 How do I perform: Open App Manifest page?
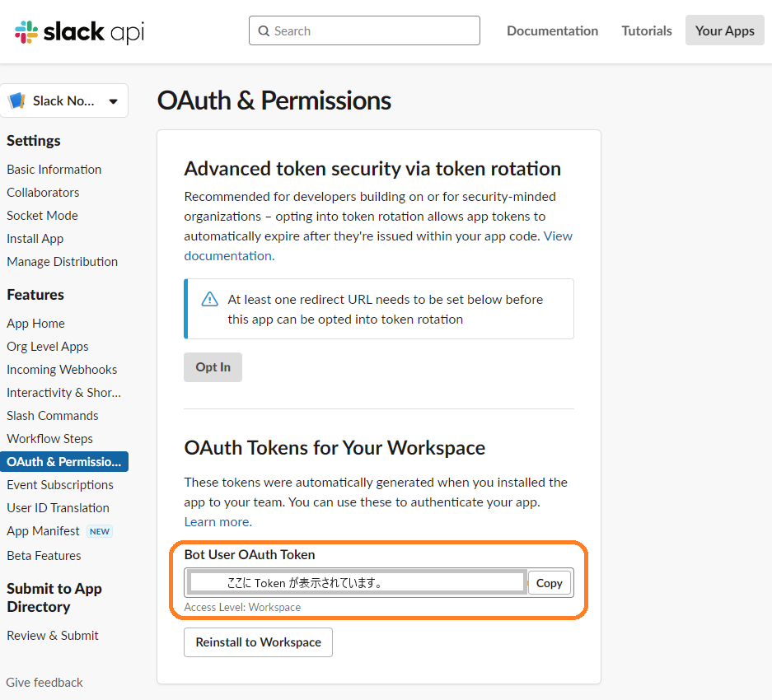pyautogui.click(x=43, y=531)
